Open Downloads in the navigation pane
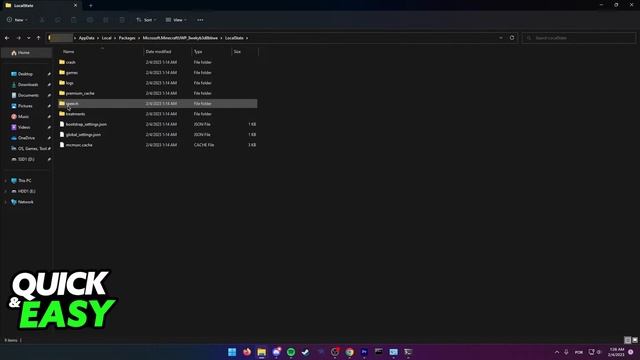 point(27,84)
